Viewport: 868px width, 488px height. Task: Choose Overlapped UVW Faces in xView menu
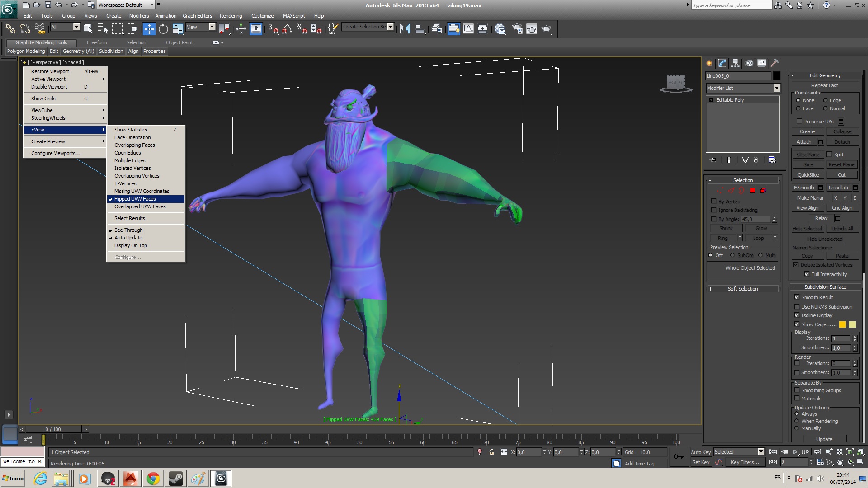pos(140,206)
